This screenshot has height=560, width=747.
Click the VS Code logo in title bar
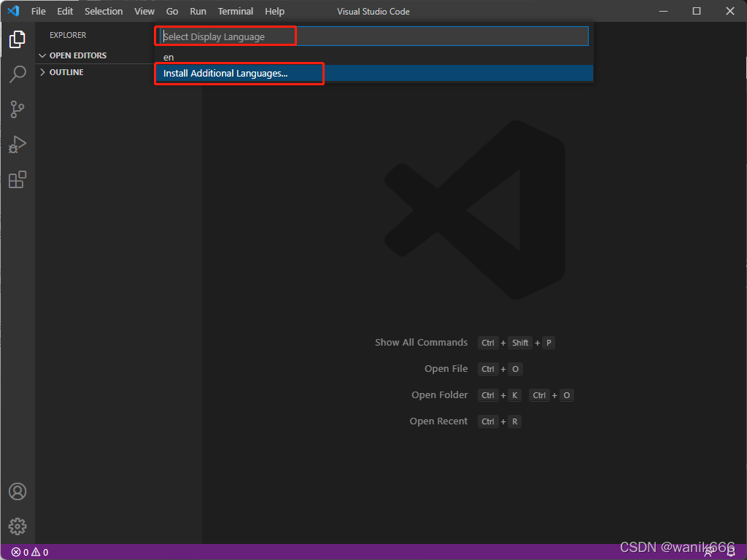click(13, 11)
